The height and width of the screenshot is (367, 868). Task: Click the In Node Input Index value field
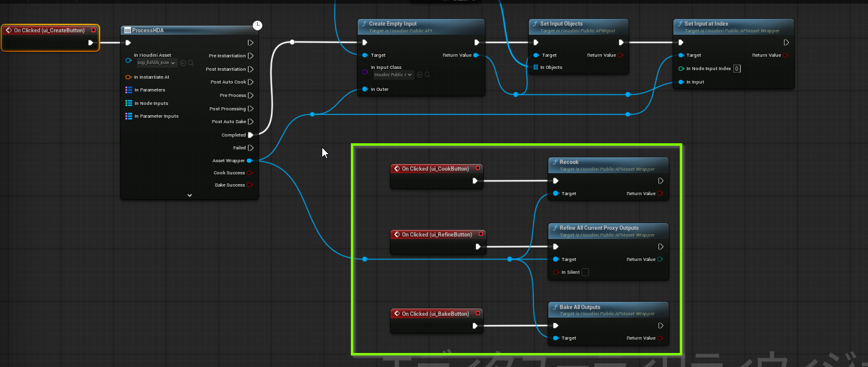[x=736, y=68]
